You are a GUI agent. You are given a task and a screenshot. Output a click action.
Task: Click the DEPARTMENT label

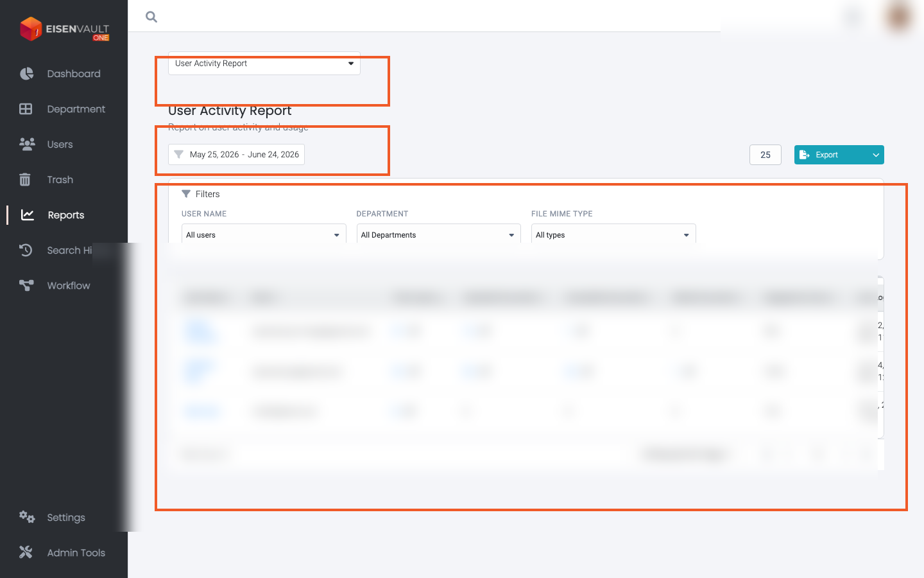[x=382, y=214]
